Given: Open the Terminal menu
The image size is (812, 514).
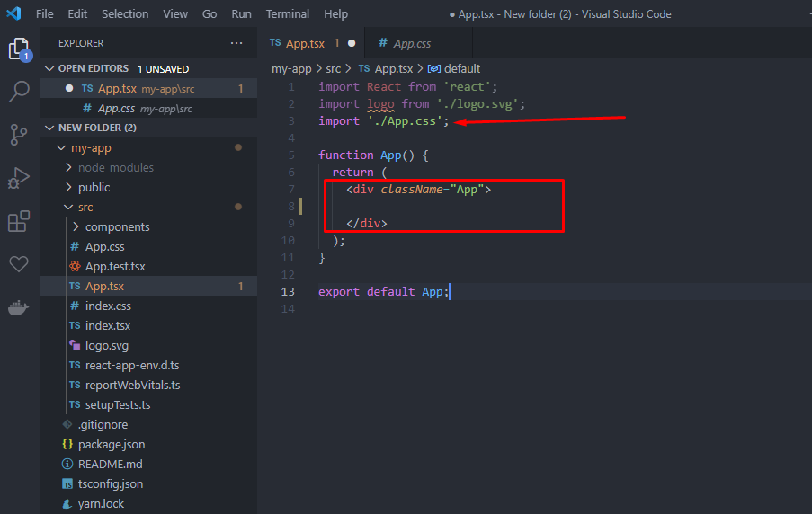Looking at the screenshot, I should point(288,14).
